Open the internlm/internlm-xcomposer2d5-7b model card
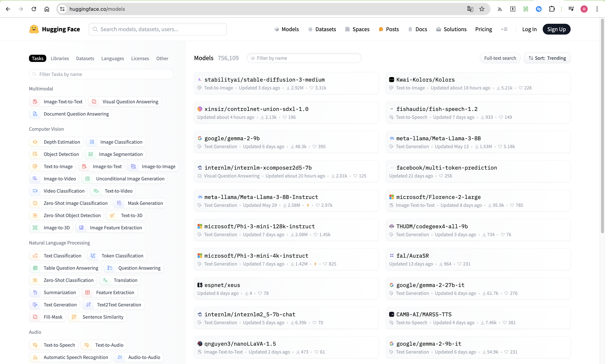The image size is (605, 364). pyautogui.click(x=286, y=171)
